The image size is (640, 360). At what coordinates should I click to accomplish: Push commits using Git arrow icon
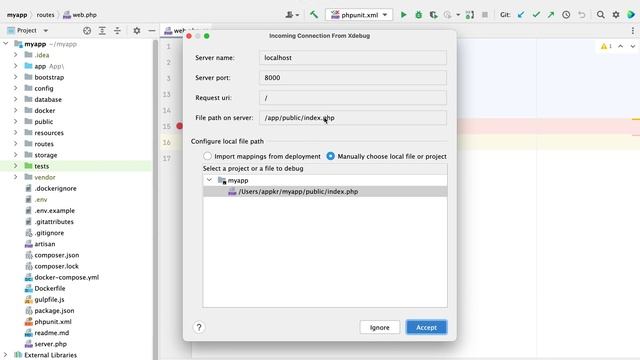[x=551, y=15]
